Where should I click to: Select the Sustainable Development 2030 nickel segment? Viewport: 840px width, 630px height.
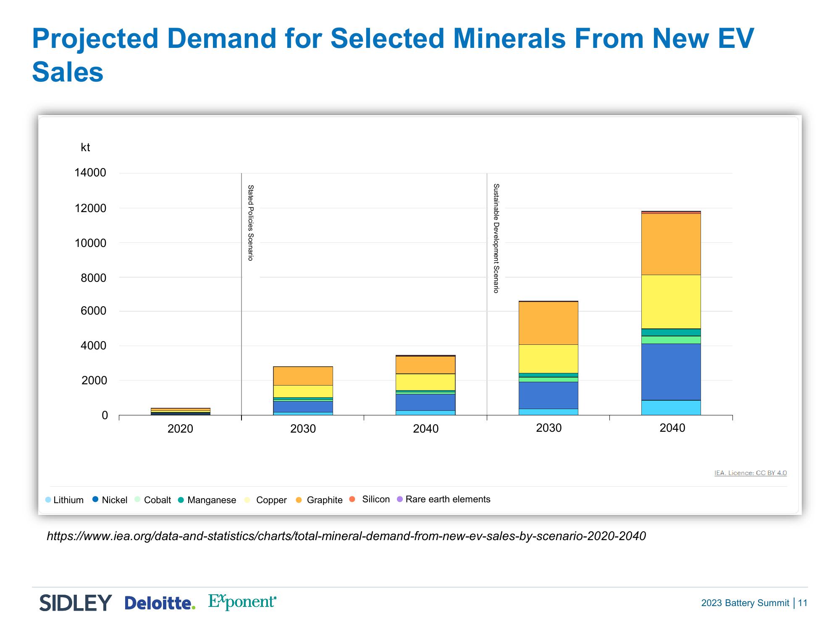[x=549, y=395]
